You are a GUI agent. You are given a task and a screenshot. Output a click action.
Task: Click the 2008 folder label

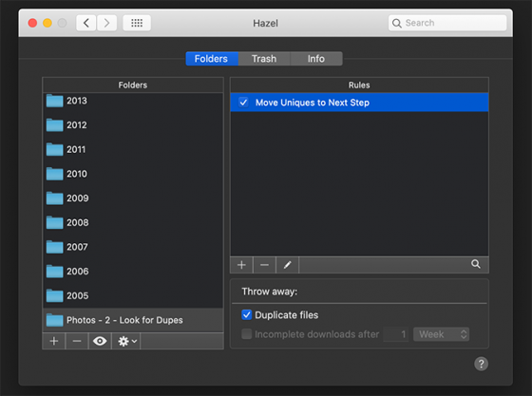[x=78, y=223]
